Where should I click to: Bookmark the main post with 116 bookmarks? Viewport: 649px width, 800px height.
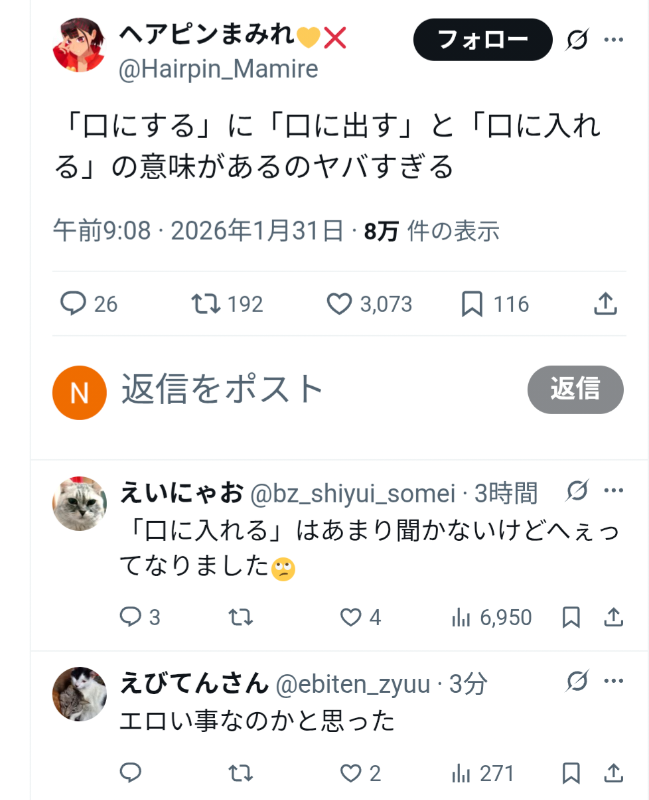(x=472, y=304)
